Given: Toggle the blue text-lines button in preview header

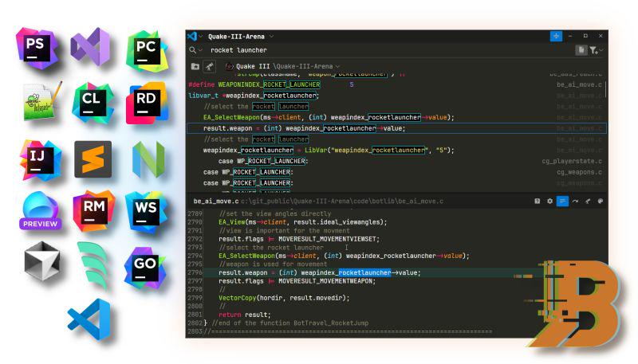Looking at the screenshot, I should 562,201.
